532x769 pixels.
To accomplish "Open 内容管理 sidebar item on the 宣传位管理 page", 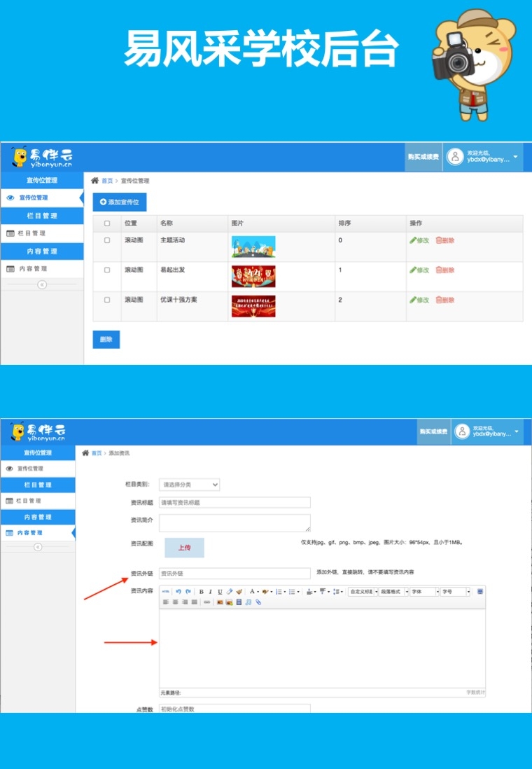I will (42, 269).
